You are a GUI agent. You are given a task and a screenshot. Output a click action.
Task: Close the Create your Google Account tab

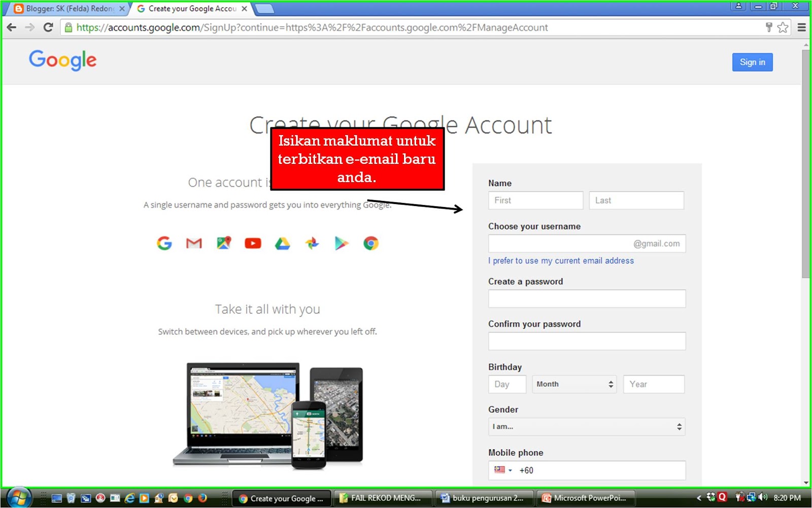pyautogui.click(x=244, y=9)
